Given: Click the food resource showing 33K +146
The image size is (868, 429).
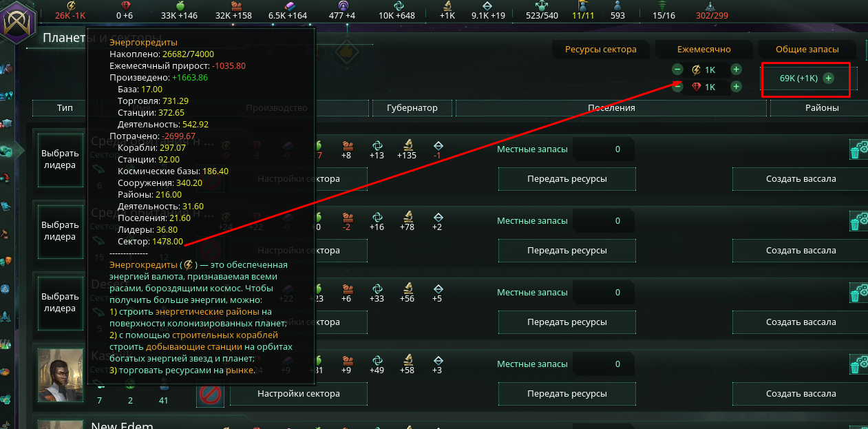Looking at the screenshot, I should pyautogui.click(x=179, y=10).
